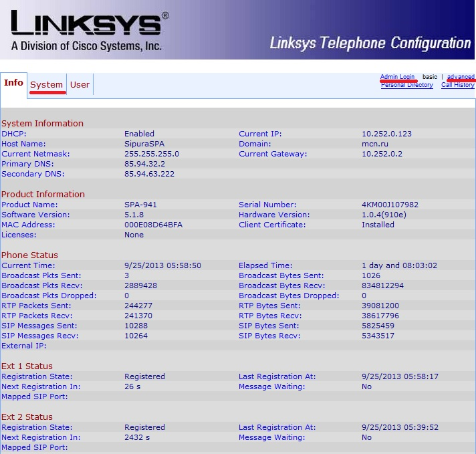The image size is (476, 454).
Task: Click RTP Packets Recv value 241370
Action: (138, 315)
